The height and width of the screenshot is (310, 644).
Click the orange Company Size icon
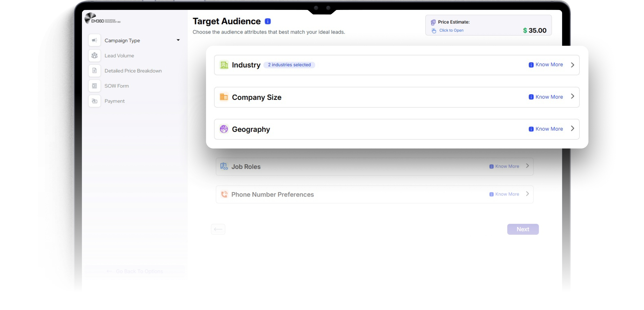click(x=224, y=97)
